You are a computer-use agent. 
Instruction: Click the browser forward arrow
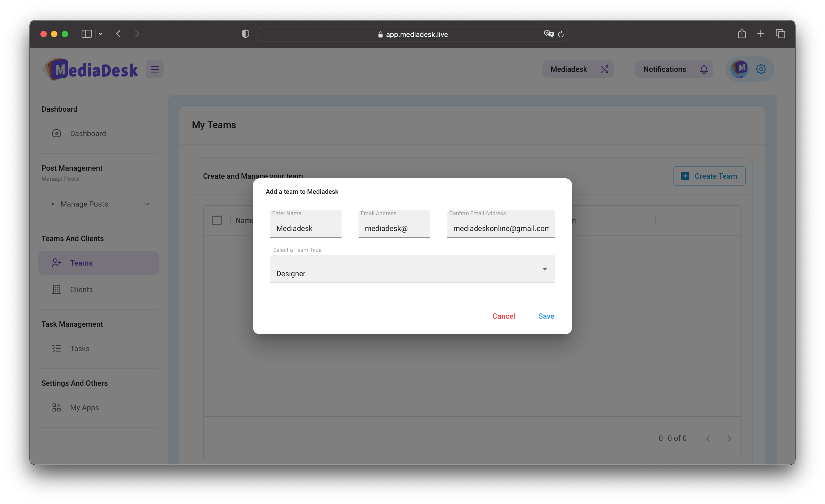137,34
